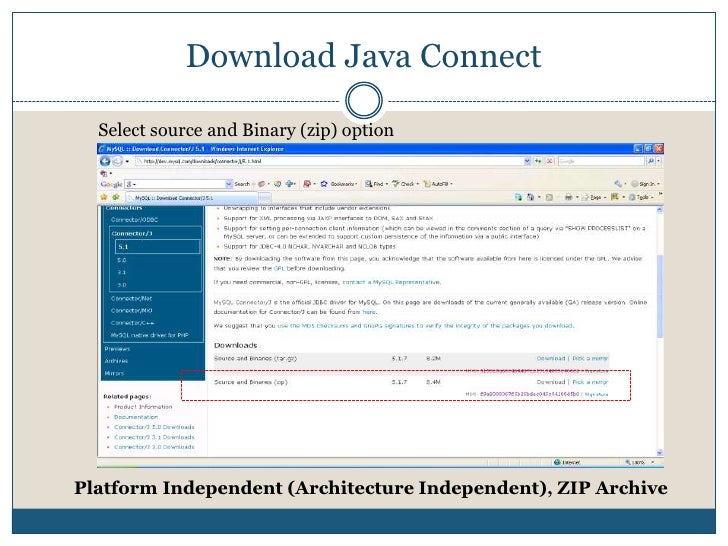Select version 3.1 in the sidebar
This screenshot has width=728, height=546.
pos(122,272)
